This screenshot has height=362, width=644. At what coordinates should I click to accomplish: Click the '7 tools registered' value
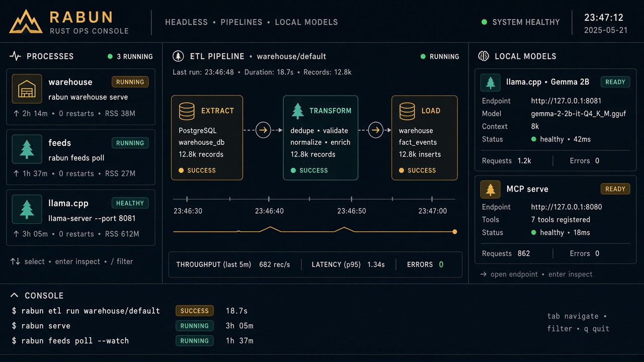[x=561, y=220]
